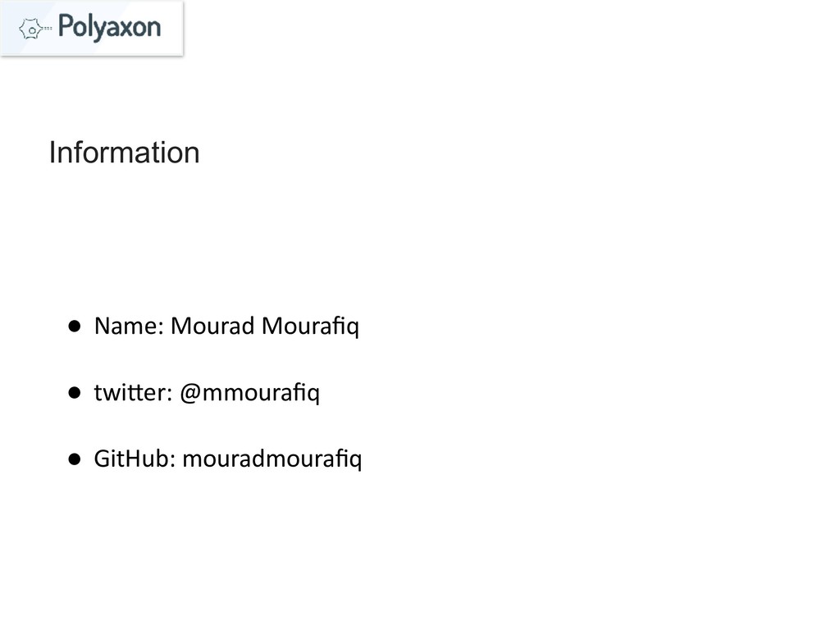The image size is (840, 630).
Task: Click the "Name:" label
Action: click(x=130, y=327)
